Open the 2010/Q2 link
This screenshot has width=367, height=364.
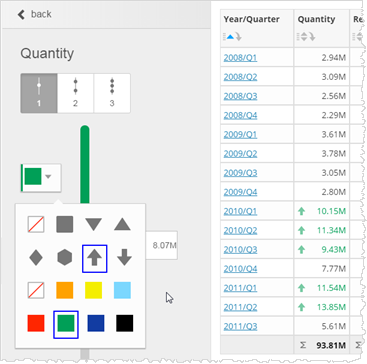pyautogui.click(x=240, y=230)
